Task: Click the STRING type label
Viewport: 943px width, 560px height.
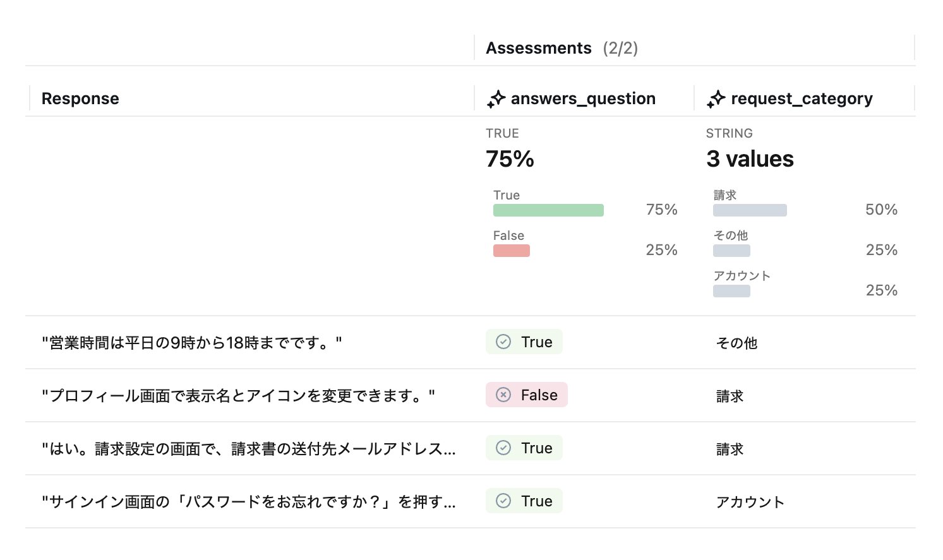Action: click(729, 133)
